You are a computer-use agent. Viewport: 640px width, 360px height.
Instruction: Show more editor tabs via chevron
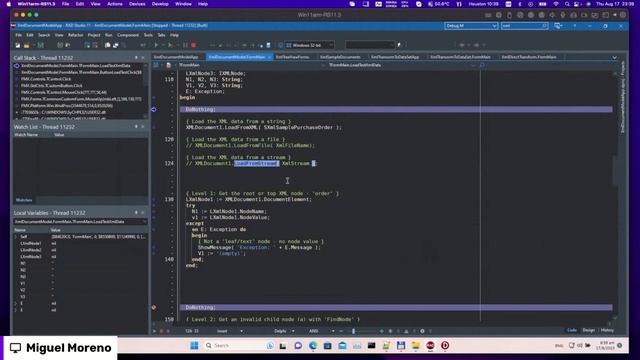[x=614, y=58]
